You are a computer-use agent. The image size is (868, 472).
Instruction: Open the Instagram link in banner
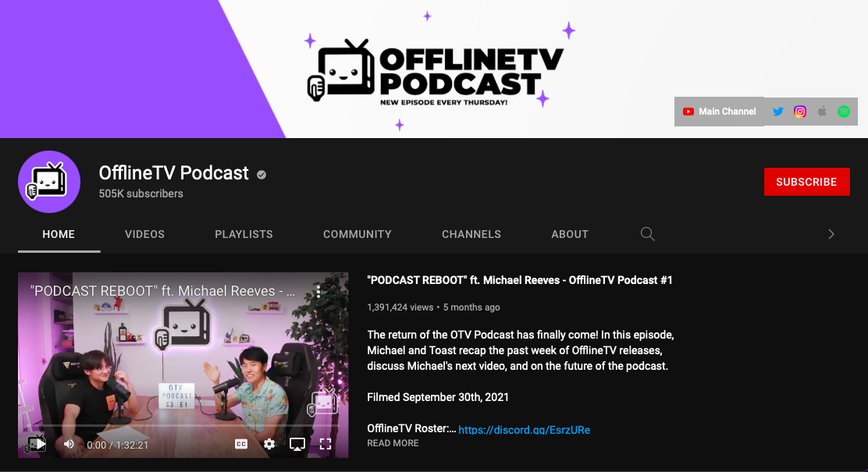[800, 112]
